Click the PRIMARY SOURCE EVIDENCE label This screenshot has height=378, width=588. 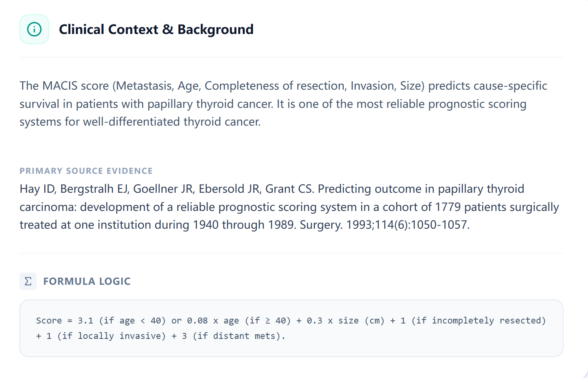click(86, 171)
